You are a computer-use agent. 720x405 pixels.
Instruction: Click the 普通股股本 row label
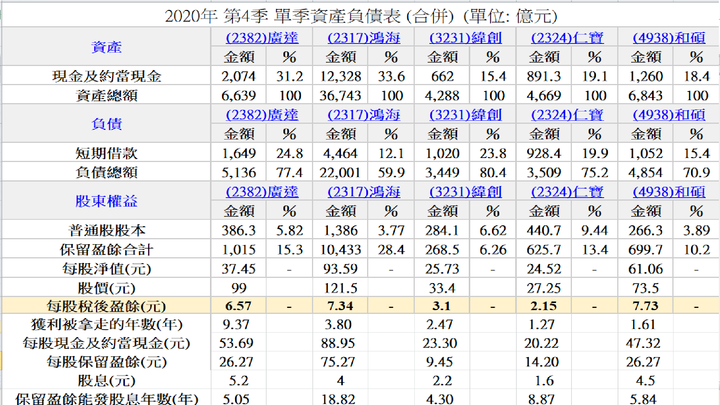107,231
